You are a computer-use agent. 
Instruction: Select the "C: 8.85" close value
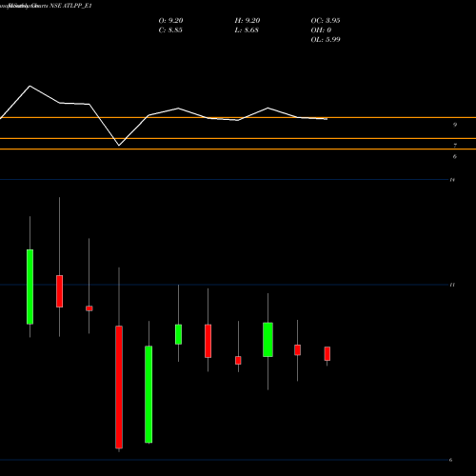pyautogui.click(x=170, y=30)
